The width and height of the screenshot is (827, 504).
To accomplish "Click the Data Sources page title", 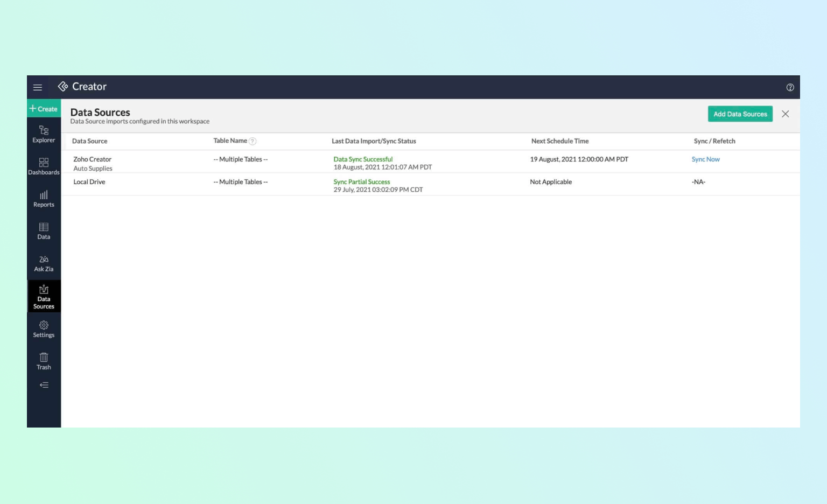I will point(100,113).
